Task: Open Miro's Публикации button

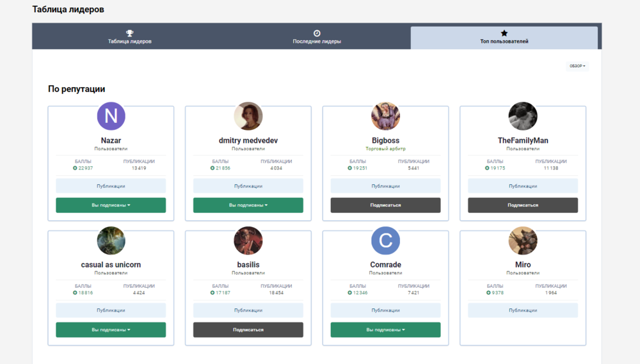Action: point(522,310)
